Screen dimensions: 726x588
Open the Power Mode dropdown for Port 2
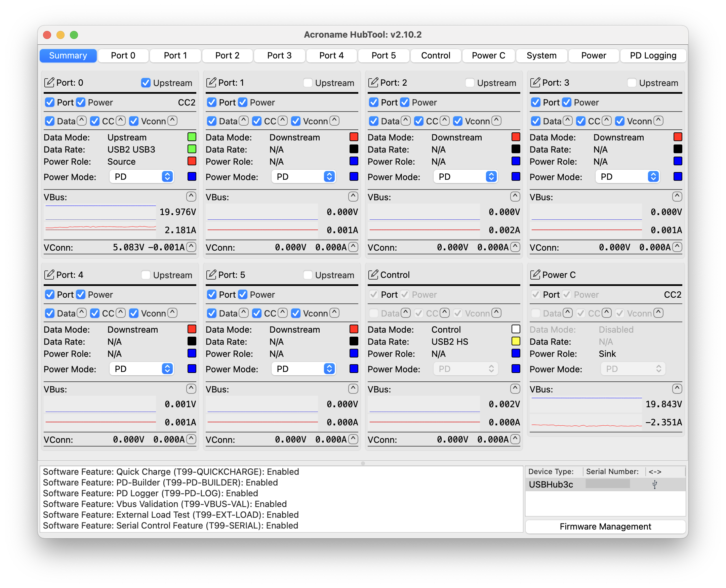pos(466,176)
